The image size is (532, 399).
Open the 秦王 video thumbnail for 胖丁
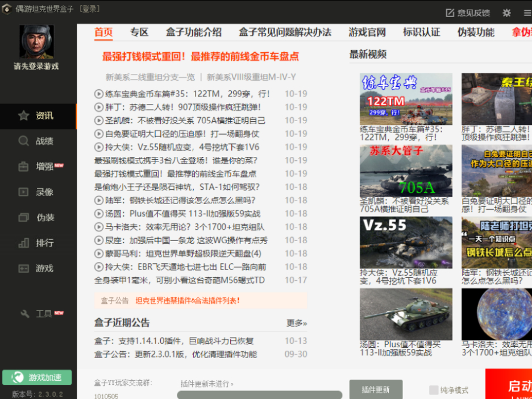coord(497,99)
